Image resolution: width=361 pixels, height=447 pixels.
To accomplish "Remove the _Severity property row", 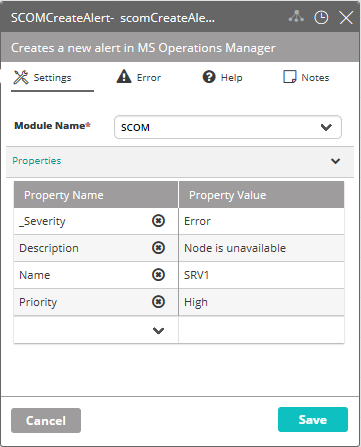I will pyautogui.click(x=158, y=221).
